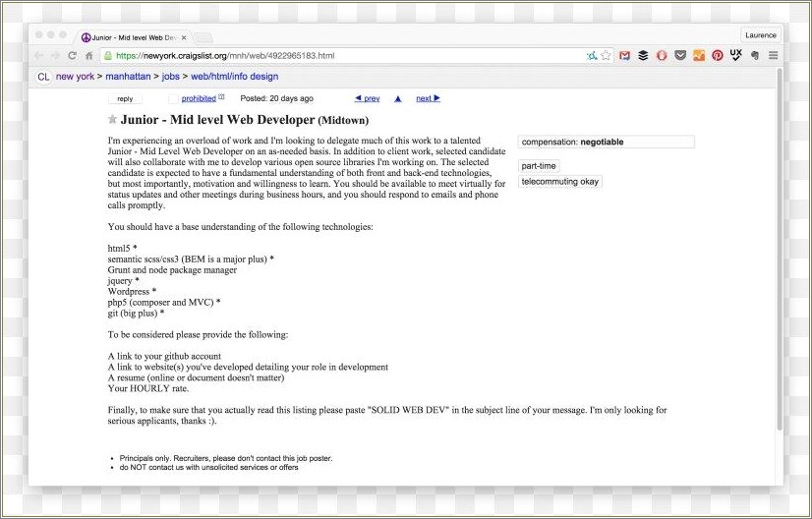Go to the prev posting
Viewport: 812px width, 519px height.
pyautogui.click(x=367, y=98)
